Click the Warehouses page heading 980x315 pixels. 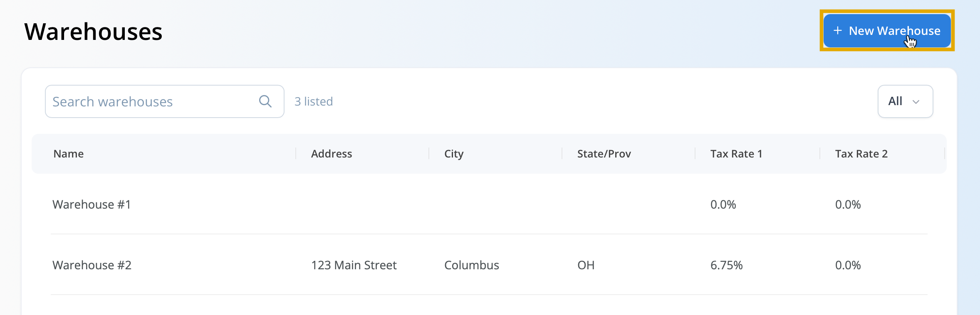94,32
